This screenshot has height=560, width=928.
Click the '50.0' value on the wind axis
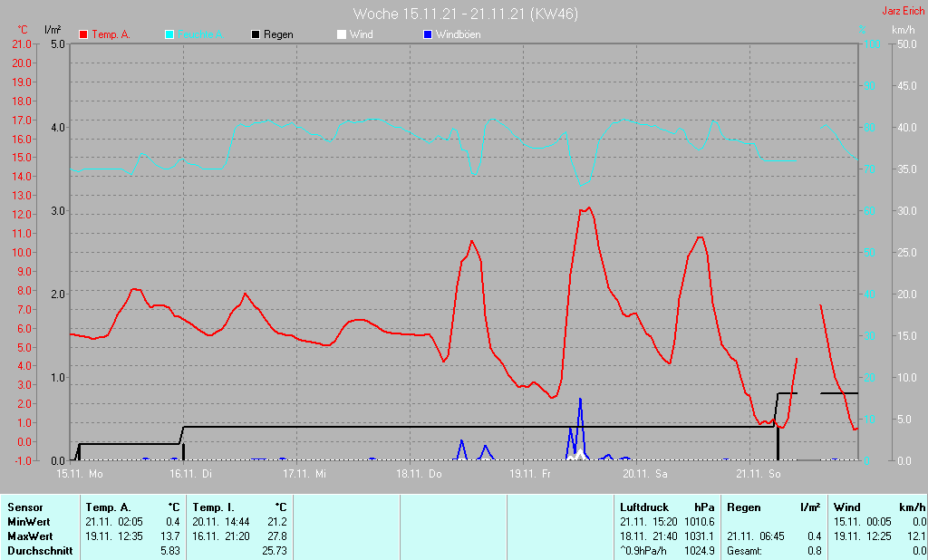[x=907, y=44]
